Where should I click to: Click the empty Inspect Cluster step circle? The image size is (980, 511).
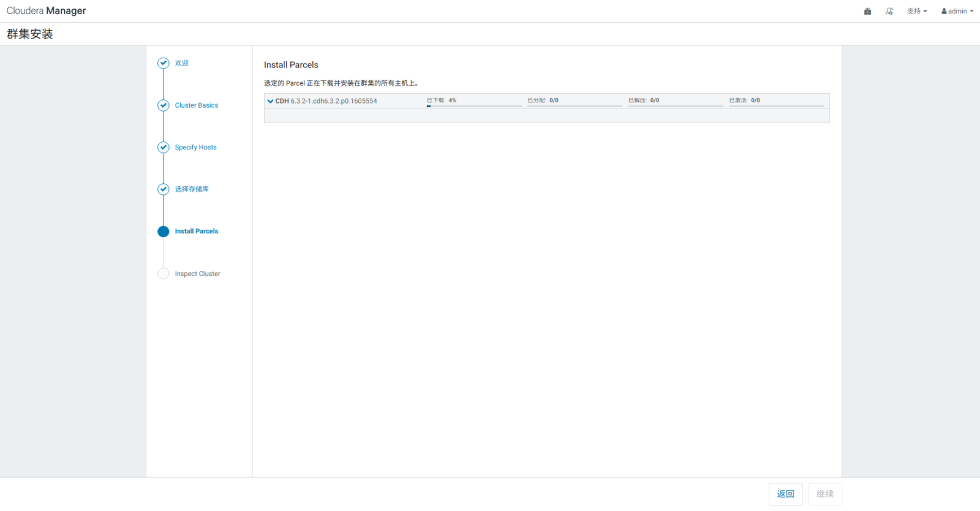164,274
